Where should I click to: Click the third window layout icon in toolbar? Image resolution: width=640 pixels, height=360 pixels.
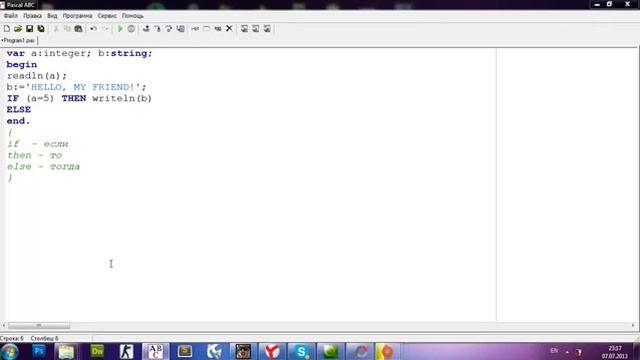coord(267,29)
